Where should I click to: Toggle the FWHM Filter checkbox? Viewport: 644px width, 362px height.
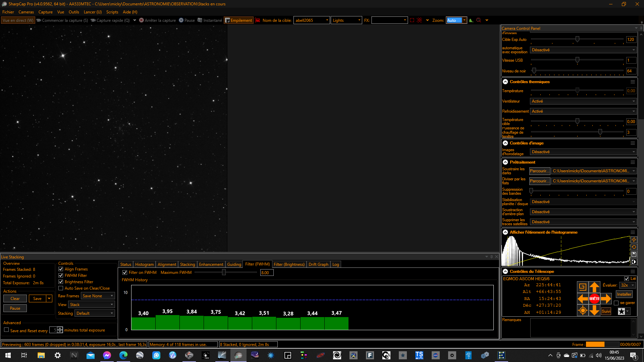pyautogui.click(x=61, y=275)
